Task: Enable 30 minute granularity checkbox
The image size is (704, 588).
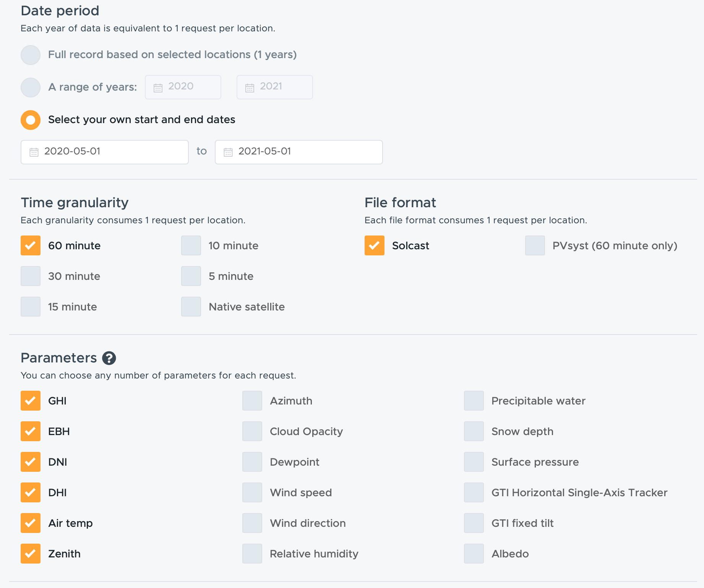Action: (x=31, y=276)
